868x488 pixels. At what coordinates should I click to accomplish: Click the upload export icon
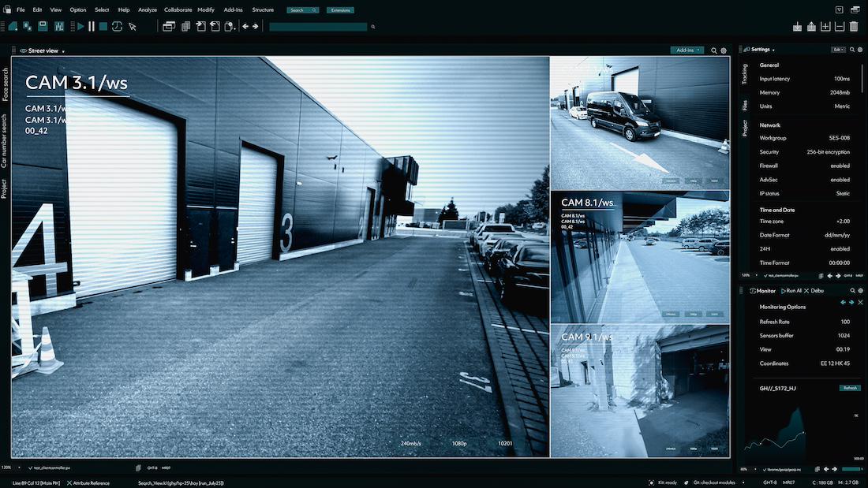click(x=811, y=26)
